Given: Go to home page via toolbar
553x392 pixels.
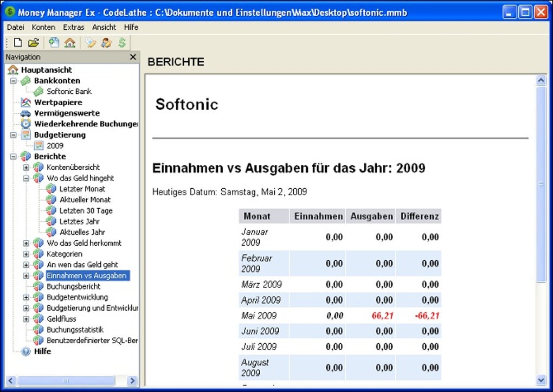Looking at the screenshot, I should 70,43.
